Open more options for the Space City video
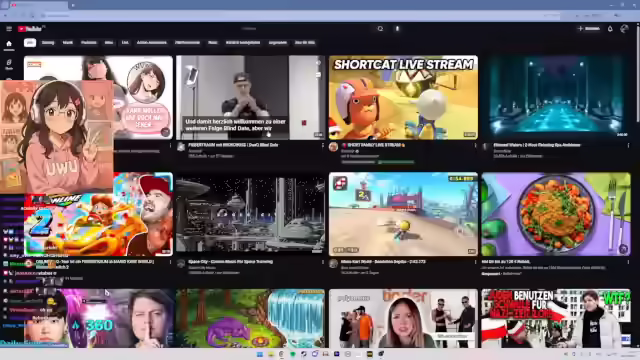The height and width of the screenshot is (360, 640). point(323,262)
